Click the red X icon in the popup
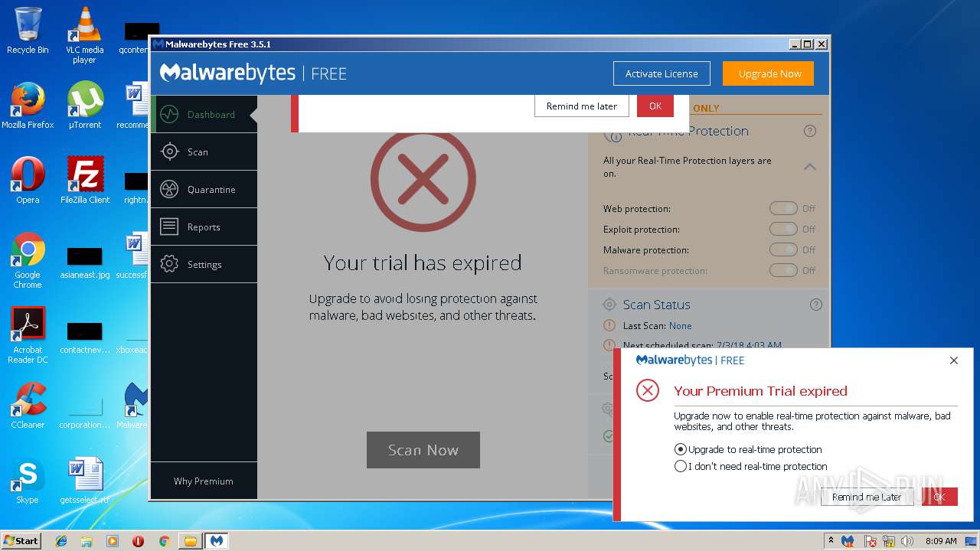Viewport: 980px width, 551px height. click(x=648, y=390)
